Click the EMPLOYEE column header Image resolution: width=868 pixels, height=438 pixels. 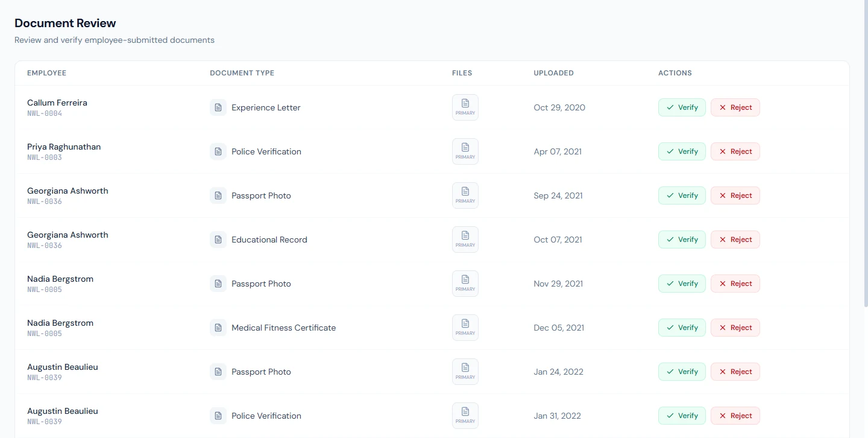pos(46,73)
